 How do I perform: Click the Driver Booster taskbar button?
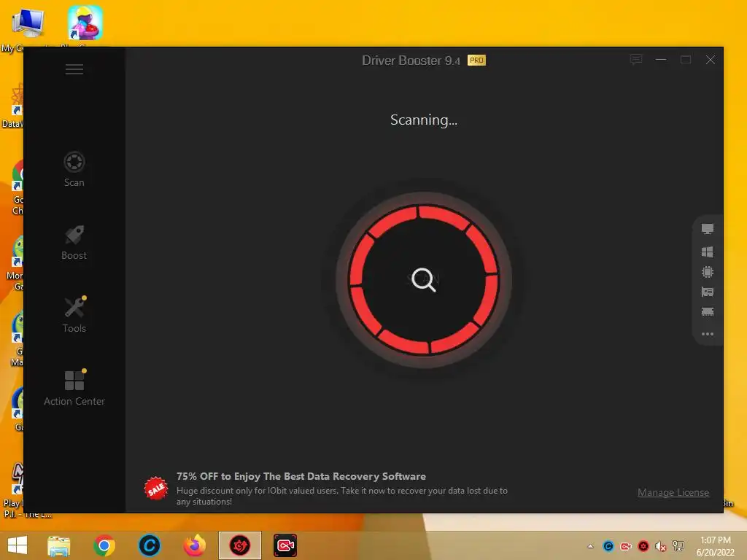[240, 545]
